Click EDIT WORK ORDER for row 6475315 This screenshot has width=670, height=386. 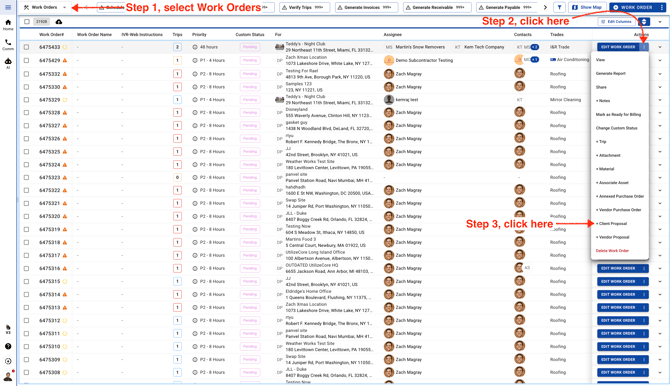618,281
